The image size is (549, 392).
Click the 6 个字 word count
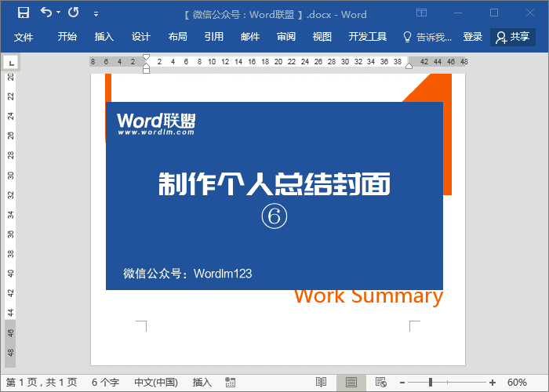(105, 383)
